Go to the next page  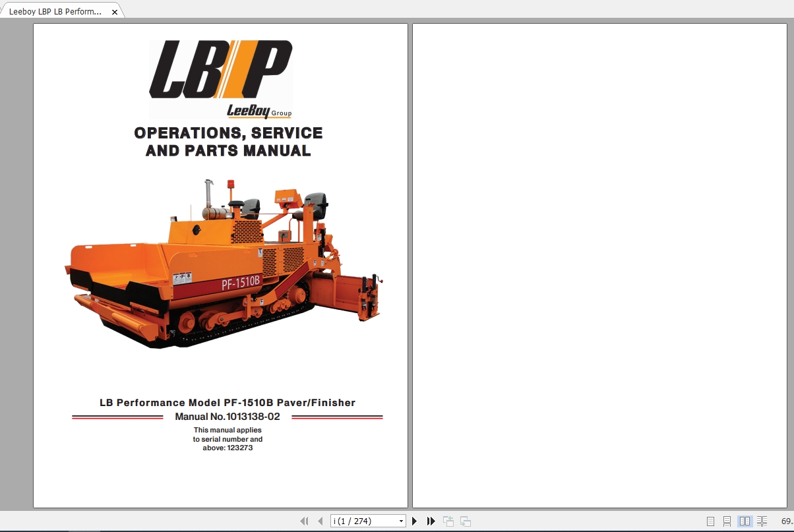[x=414, y=521]
